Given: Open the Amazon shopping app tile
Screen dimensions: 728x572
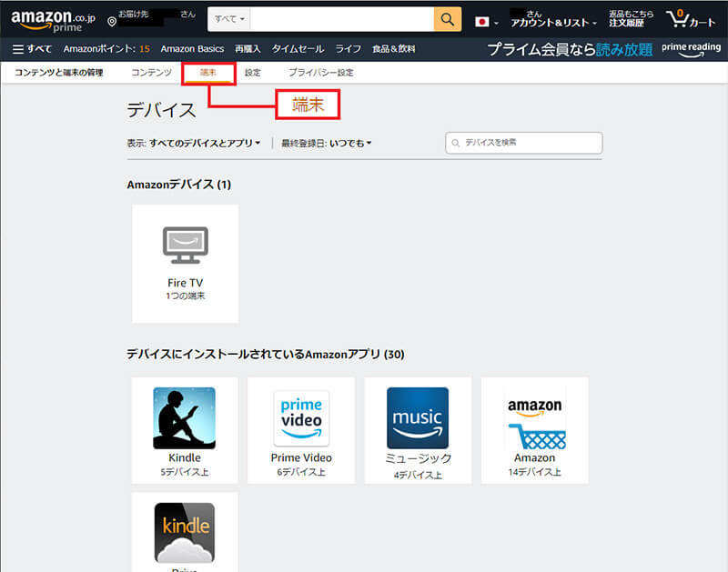Looking at the screenshot, I should pos(534,430).
